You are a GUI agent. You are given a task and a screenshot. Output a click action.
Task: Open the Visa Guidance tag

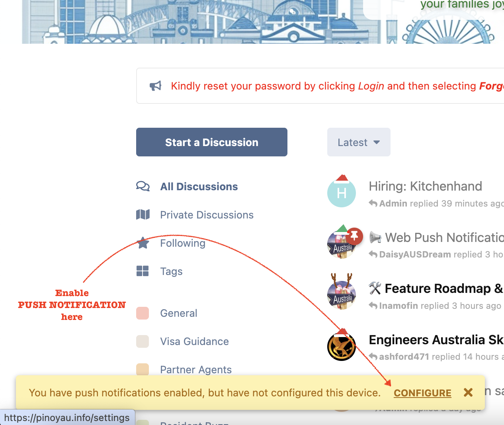(194, 341)
